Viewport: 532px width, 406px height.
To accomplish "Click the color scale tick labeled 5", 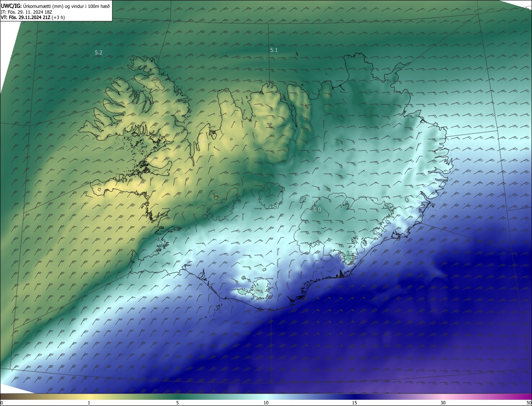I will [x=177, y=403].
